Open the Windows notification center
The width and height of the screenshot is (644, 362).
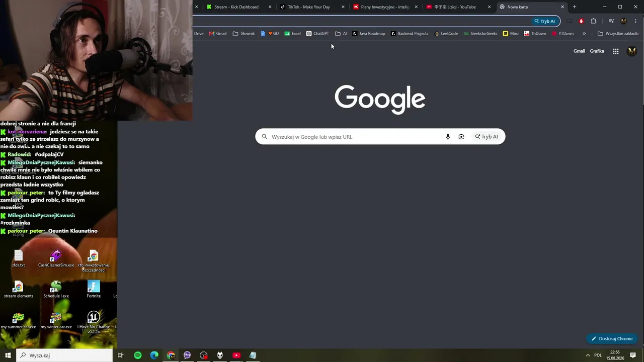click(x=633, y=355)
